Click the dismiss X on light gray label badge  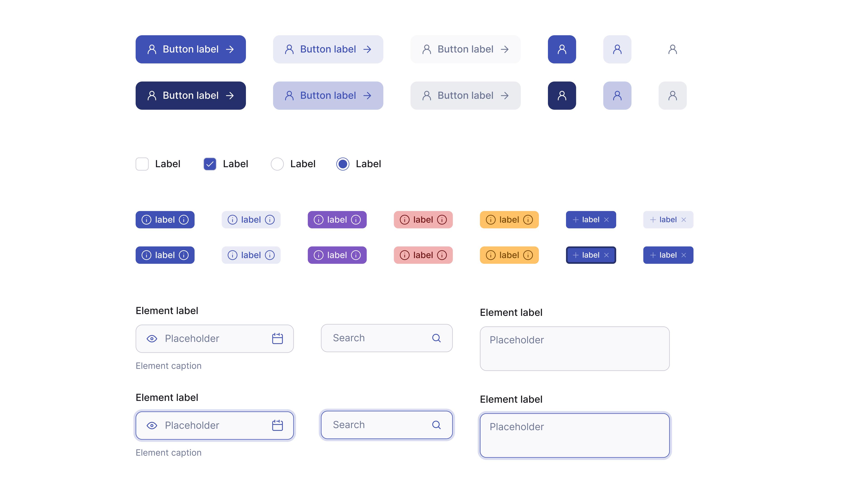coord(684,219)
